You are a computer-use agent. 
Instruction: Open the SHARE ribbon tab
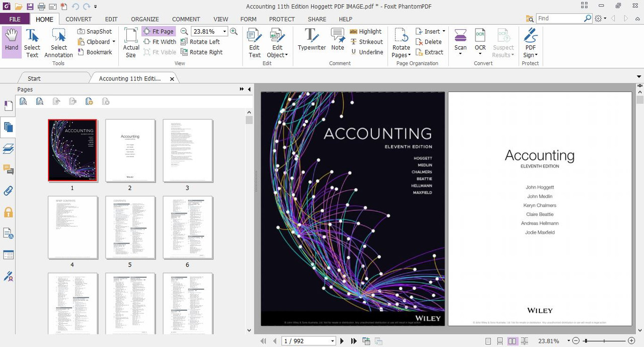(317, 19)
